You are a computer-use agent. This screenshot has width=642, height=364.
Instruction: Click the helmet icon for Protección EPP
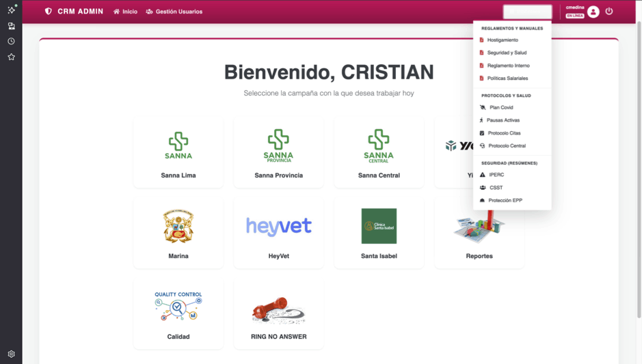click(482, 200)
